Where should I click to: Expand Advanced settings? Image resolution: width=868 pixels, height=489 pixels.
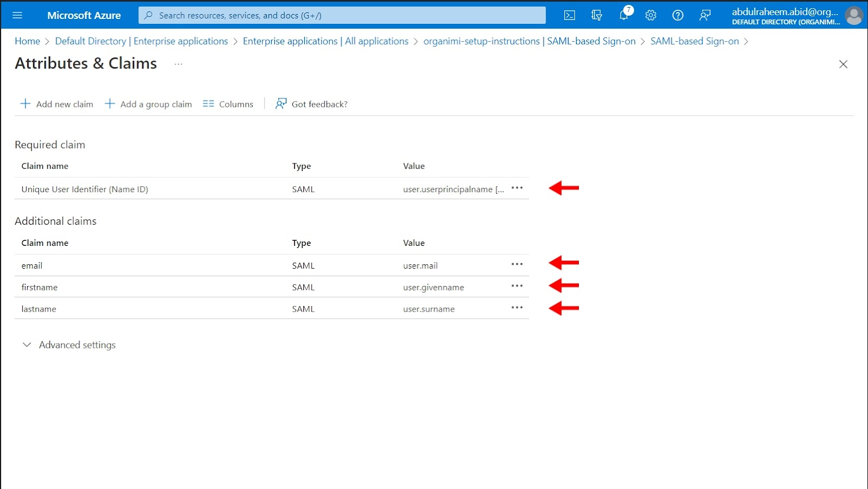point(69,345)
